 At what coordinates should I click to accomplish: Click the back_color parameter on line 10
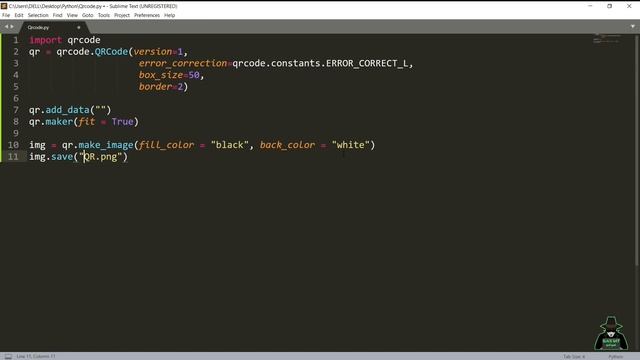point(287,145)
